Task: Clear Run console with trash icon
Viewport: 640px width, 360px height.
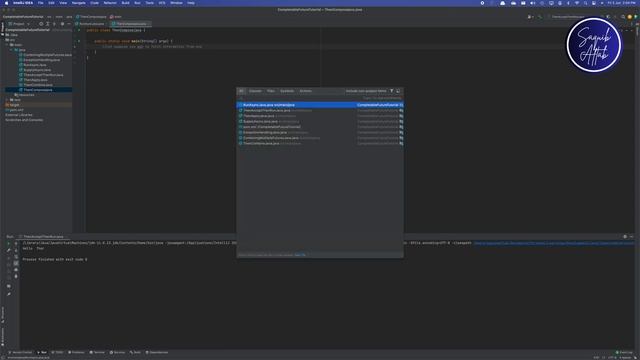Action: pos(16,276)
